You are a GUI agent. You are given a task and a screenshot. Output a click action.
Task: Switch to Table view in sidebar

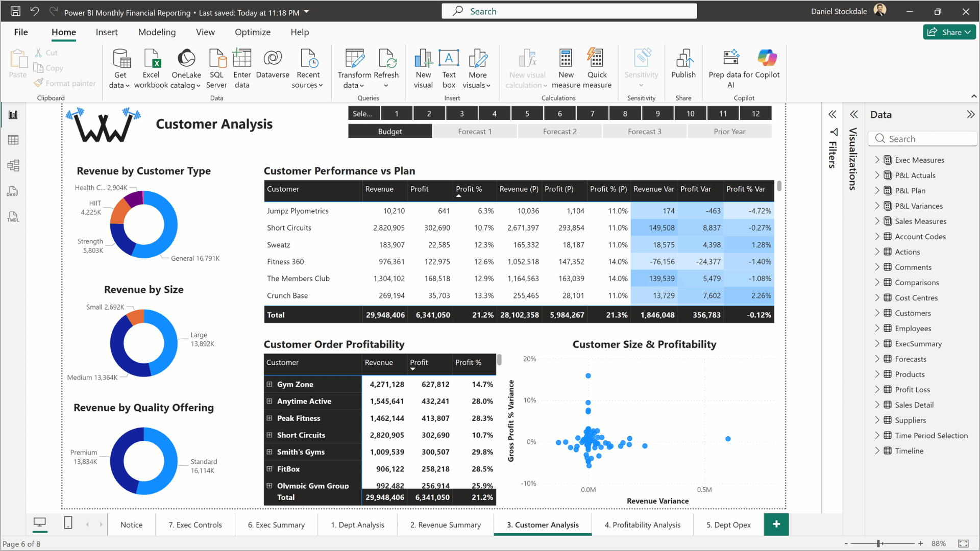click(x=13, y=140)
